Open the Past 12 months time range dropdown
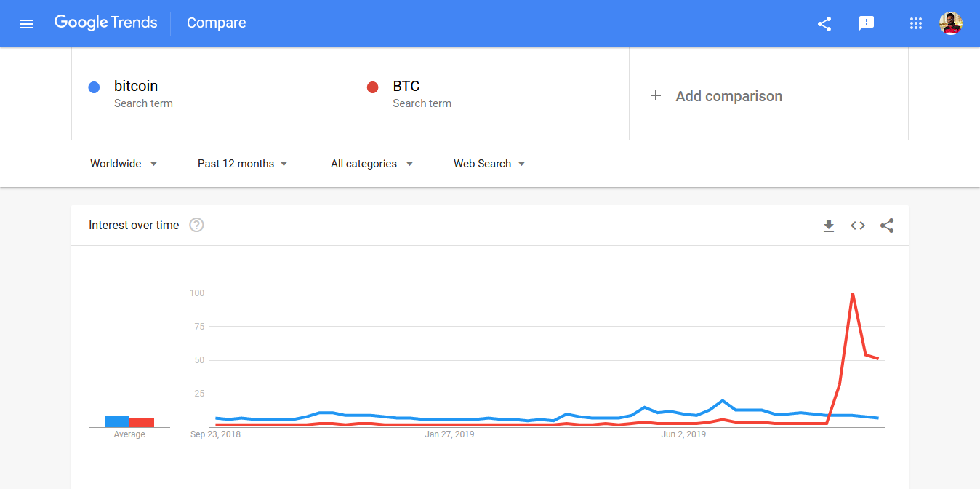Image resolution: width=980 pixels, height=489 pixels. point(242,163)
